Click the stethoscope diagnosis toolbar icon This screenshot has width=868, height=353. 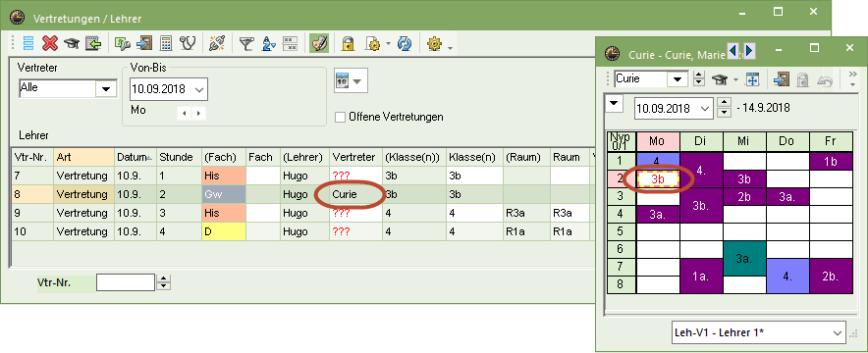pyautogui.click(x=188, y=43)
